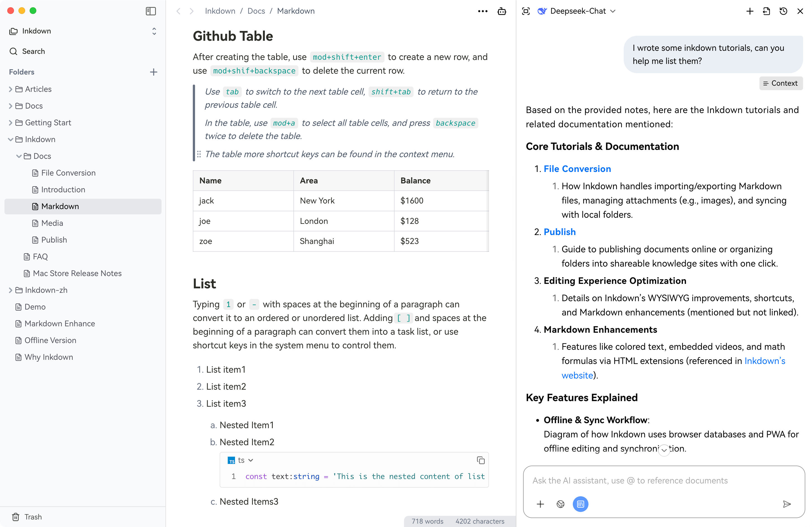Click the fullscreen chat panel icon
This screenshot has height=527, width=812.
(x=526, y=11)
